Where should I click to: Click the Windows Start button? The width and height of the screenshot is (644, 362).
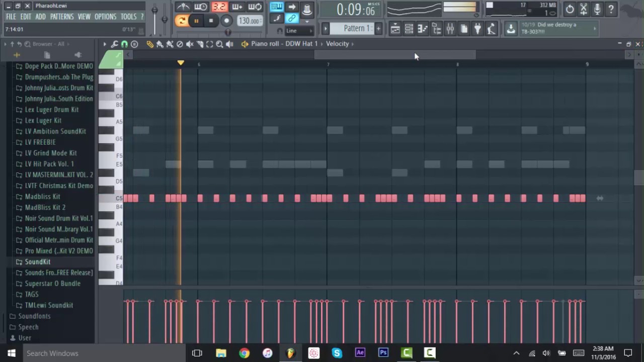click(x=11, y=353)
